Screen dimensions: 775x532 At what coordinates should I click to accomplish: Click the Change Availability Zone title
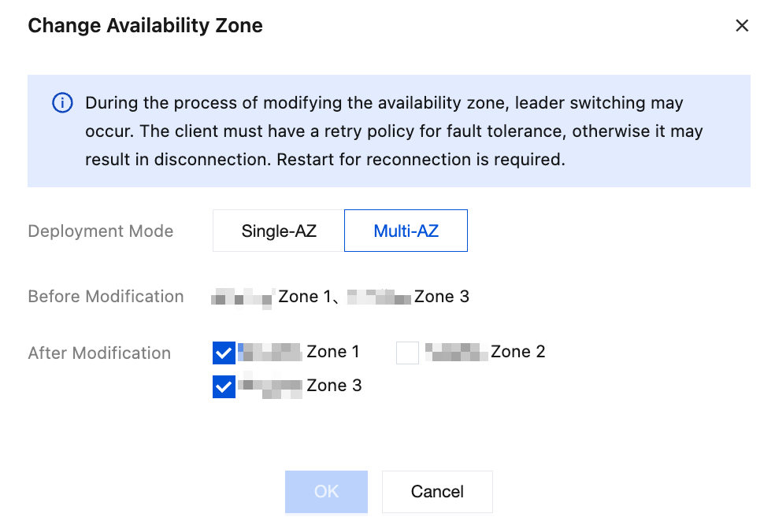pos(145,26)
